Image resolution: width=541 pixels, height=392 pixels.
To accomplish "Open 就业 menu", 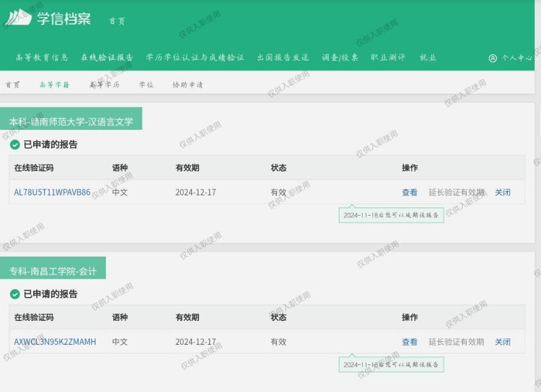I will point(428,58).
